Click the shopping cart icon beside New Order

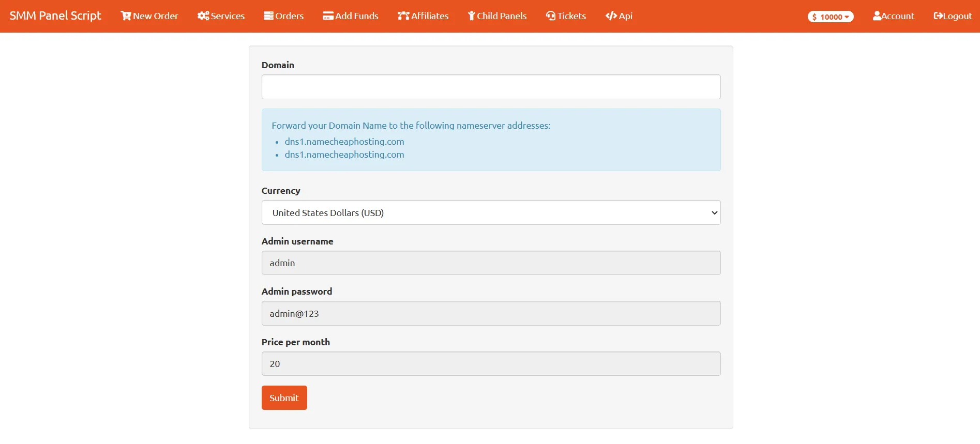point(126,16)
